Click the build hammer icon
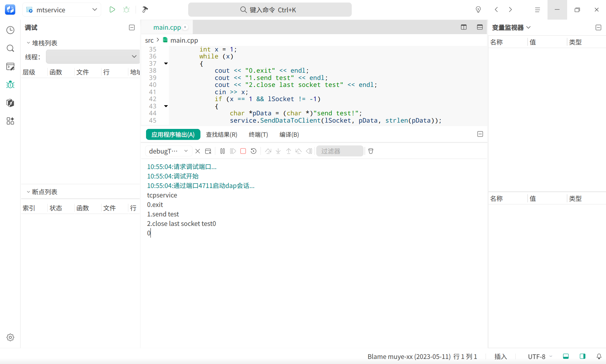The width and height of the screenshot is (606, 364). 145,9
